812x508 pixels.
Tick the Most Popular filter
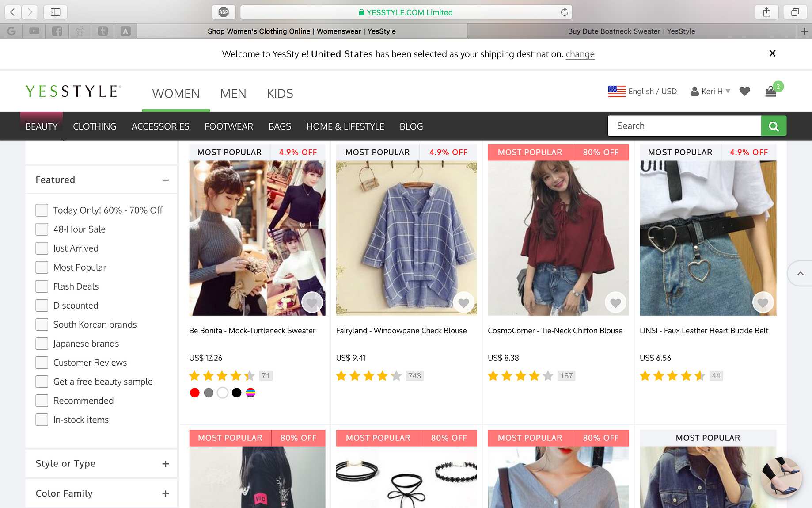42,267
